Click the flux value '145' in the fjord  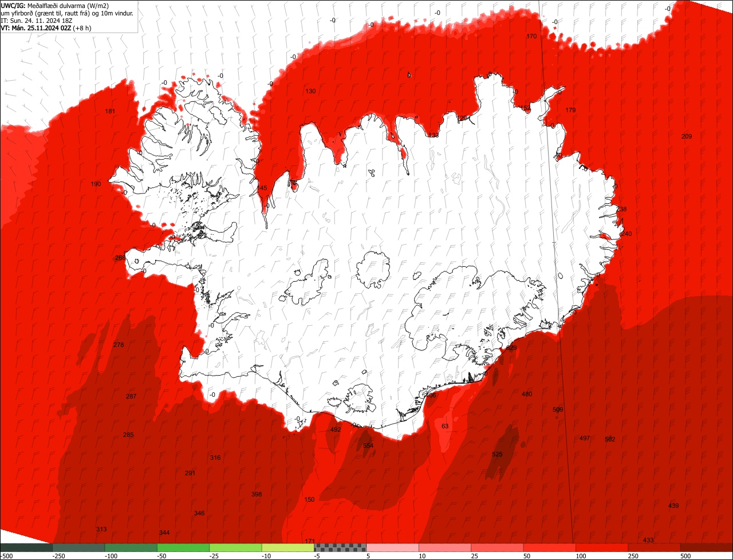tap(262, 188)
